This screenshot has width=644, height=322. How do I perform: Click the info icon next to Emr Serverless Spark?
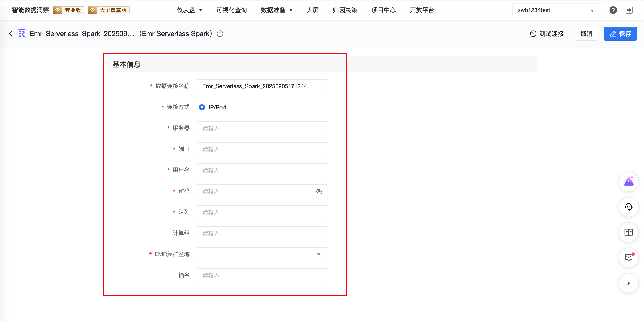coord(220,34)
